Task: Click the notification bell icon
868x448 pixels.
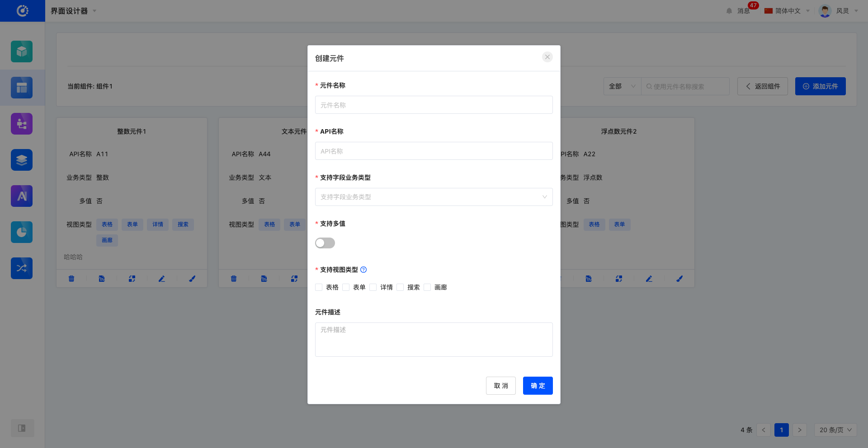Action: pos(729,11)
